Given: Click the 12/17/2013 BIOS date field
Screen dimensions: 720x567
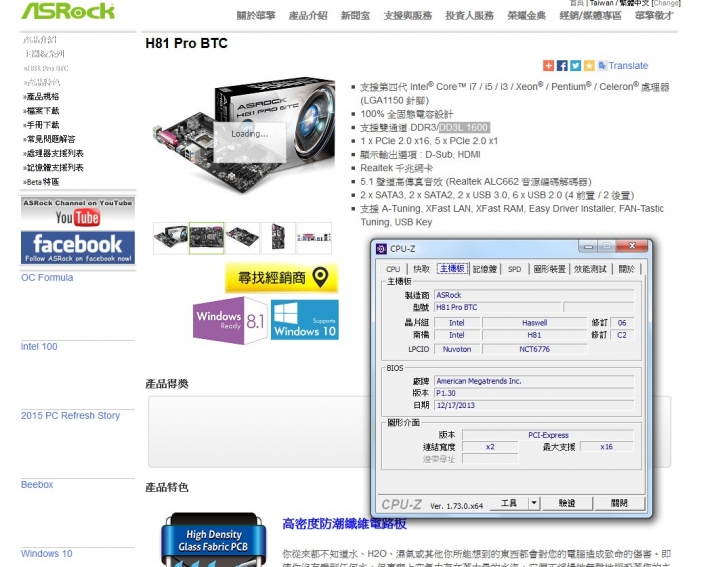Looking at the screenshot, I should (534, 405).
